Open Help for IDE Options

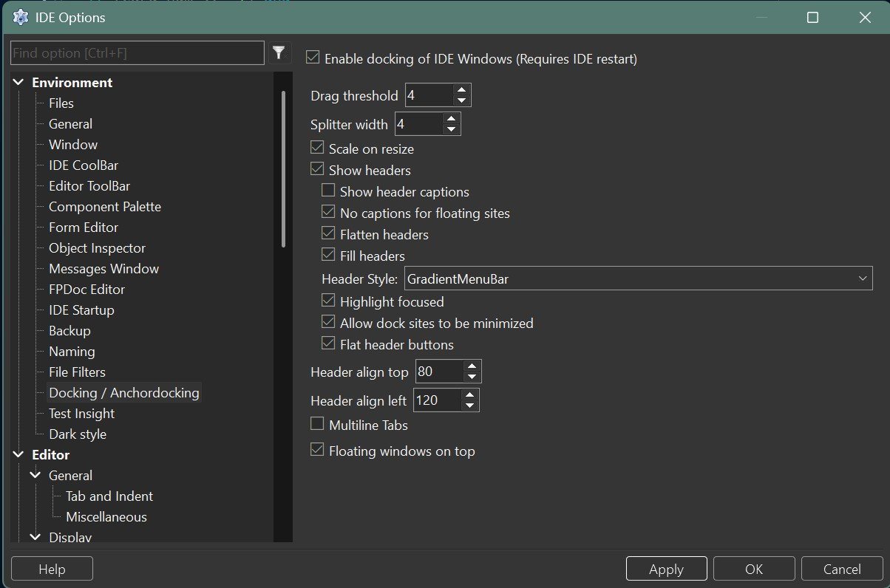51,568
